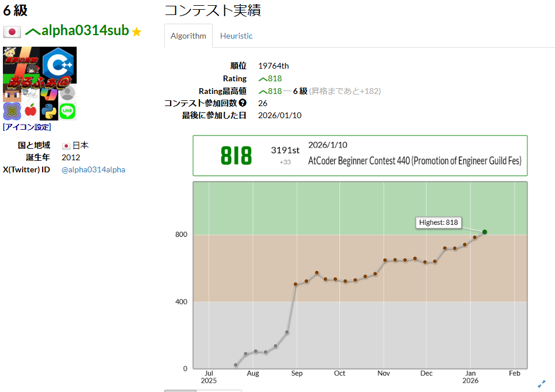Viewport: 555px width, 392px height.
Task: Click the pagination control below the graph
Action: coord(180,391)
